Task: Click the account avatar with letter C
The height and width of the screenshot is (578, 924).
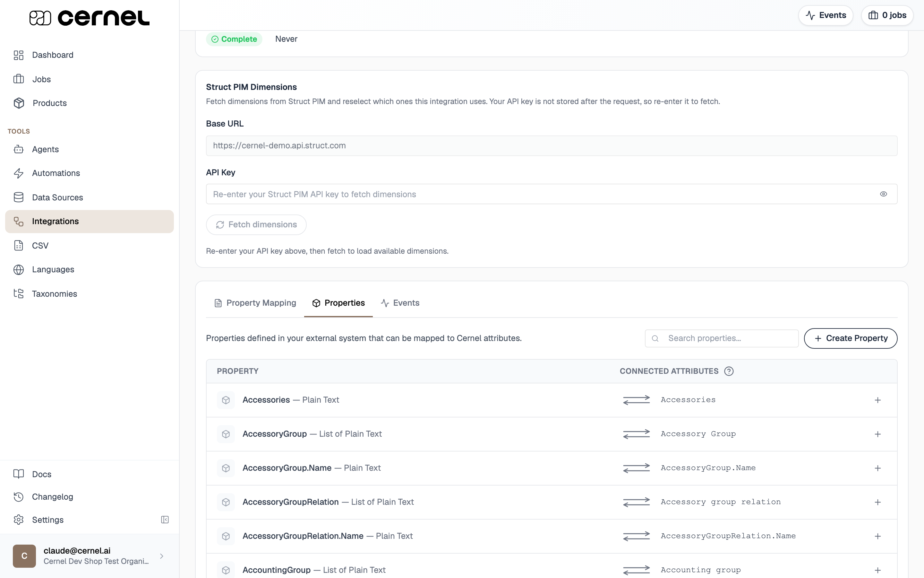Action: [x=24, y=556]
